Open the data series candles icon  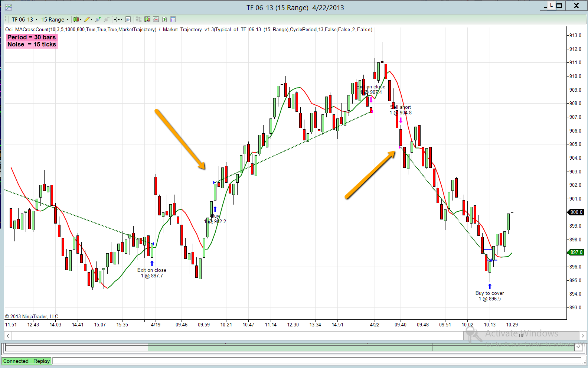click(x=147, y=19)
